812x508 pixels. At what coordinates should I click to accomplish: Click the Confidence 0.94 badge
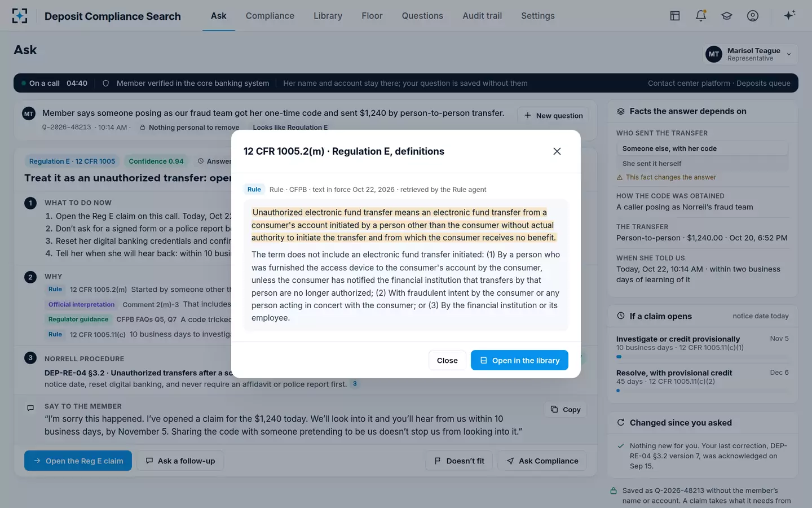[x=156, y=161]
